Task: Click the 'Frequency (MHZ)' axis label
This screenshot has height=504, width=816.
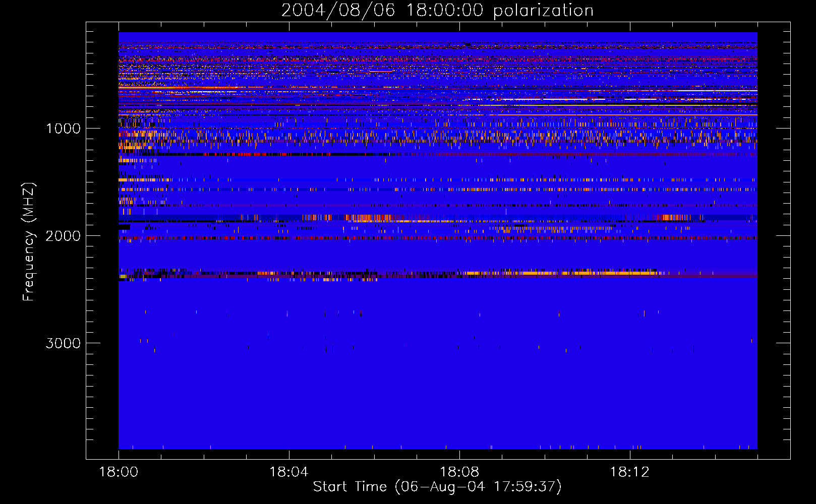Action: pos(29,242)
